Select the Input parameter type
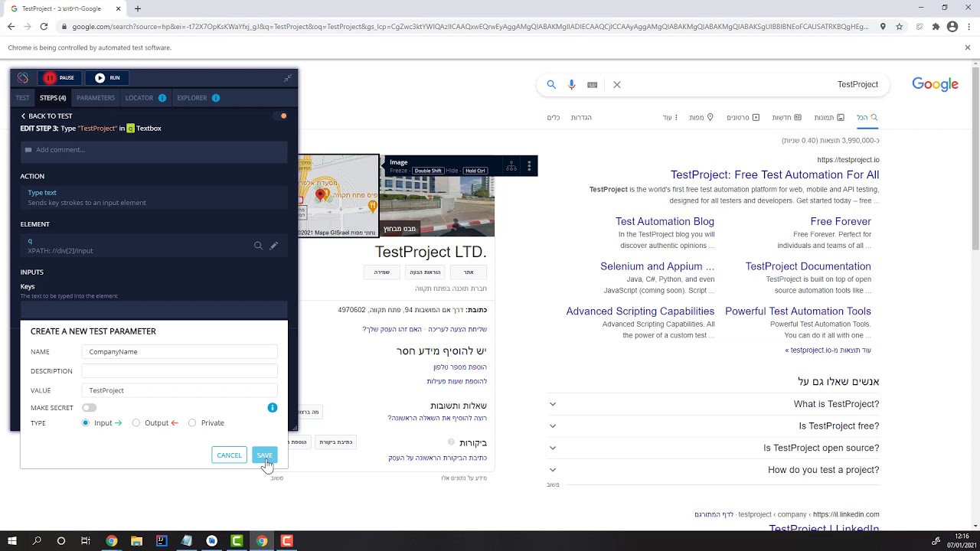 86,422
